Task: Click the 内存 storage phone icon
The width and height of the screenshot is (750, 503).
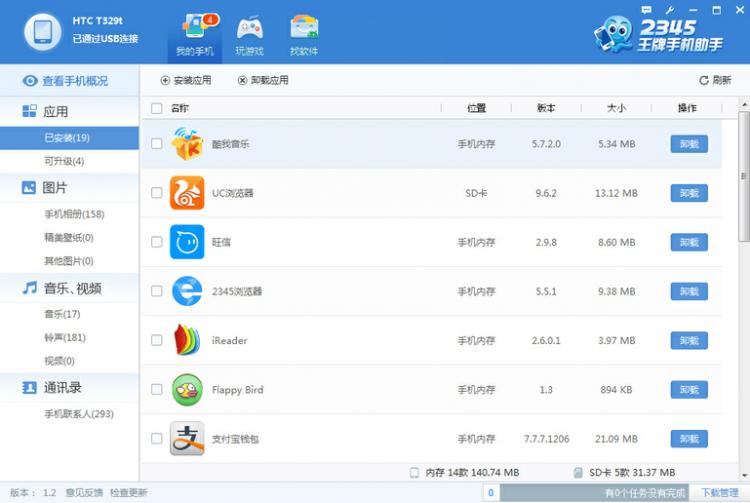Action: coord(414,472)
